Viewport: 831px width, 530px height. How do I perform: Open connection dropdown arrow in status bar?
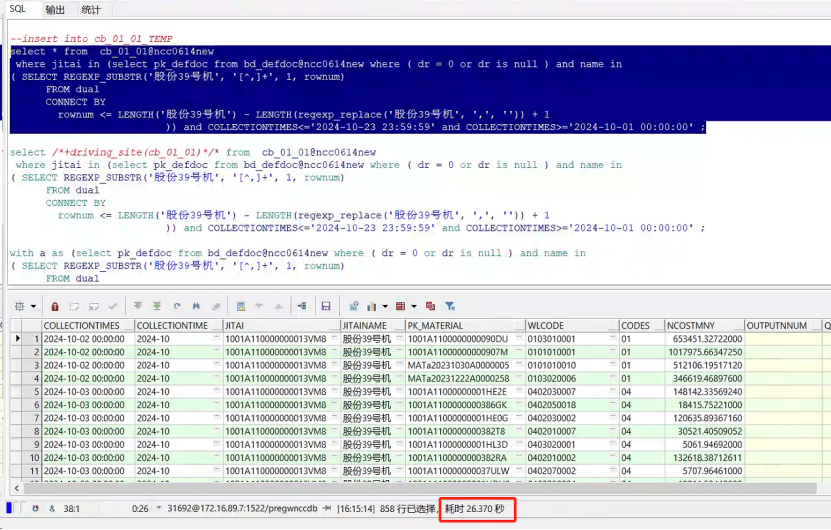click(159, 508)
